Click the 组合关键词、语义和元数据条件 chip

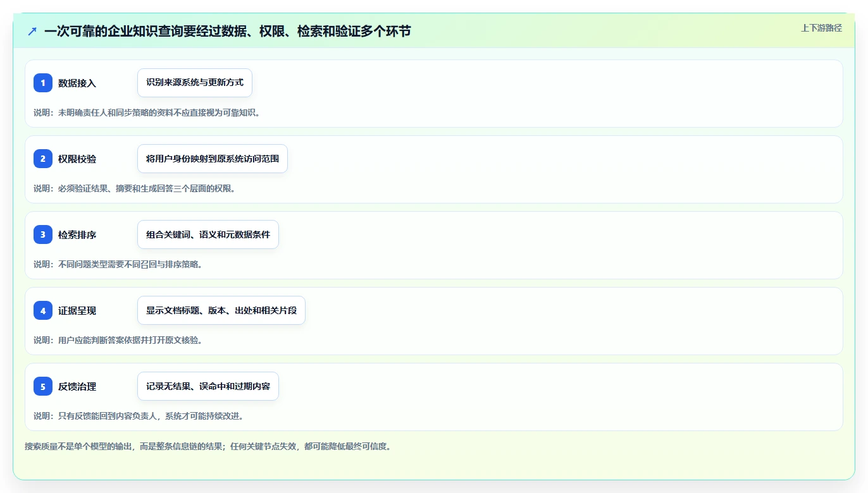208,234
